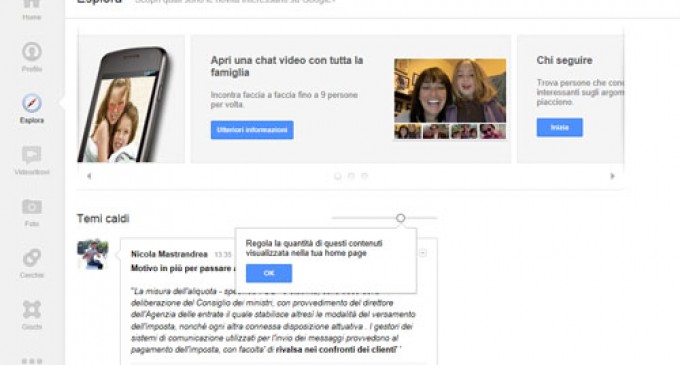Screen dimensions: 680x365
Task: Click the Temi caldi volume slider handle
Action: pyautogui.click(x=400, y=218)
